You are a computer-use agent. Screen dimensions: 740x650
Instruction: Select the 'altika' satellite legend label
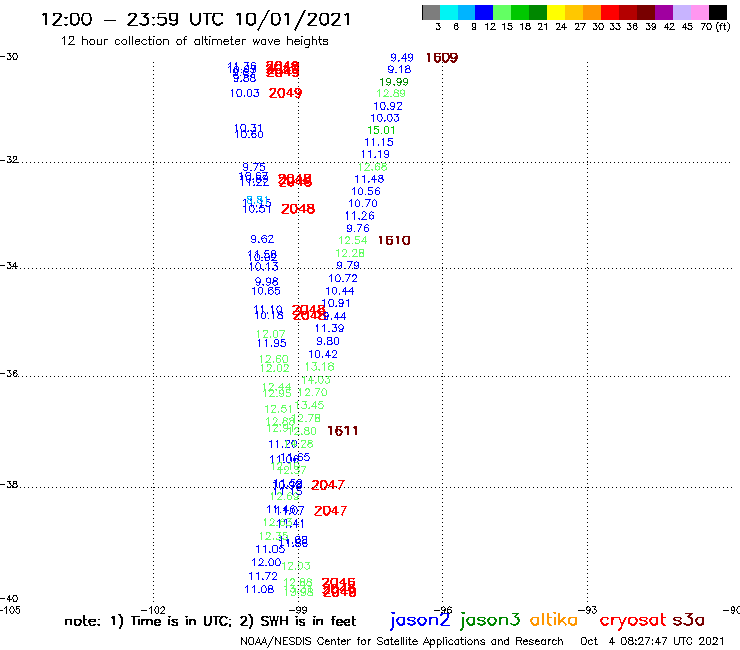553,619
